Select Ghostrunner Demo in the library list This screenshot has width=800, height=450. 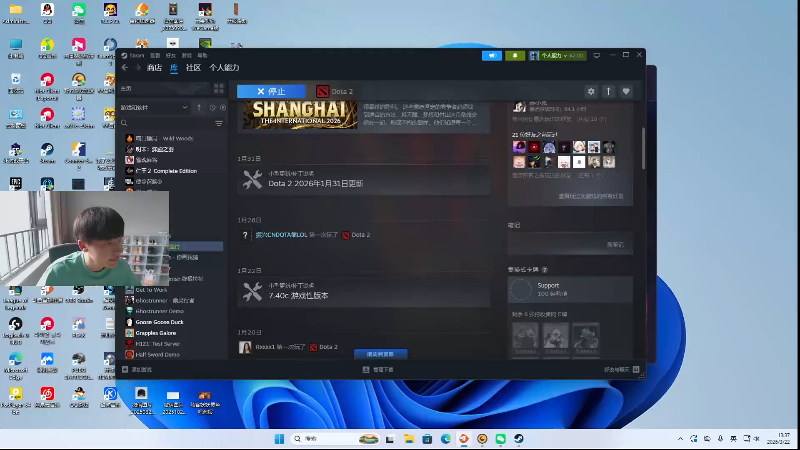pos(159,311)
